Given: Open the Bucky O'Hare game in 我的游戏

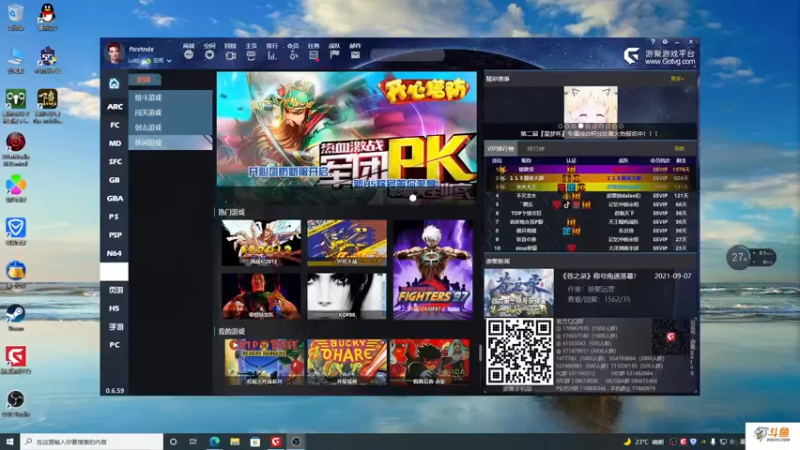Looking at the screenshot, I should [x=347, y=362].
